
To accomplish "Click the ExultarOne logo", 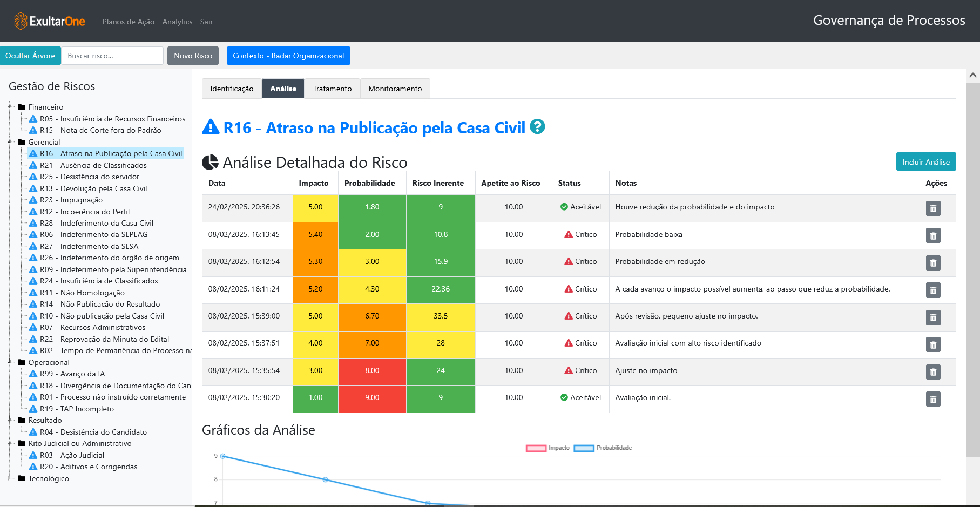I will pyautogui.click(x=49, y=21).
